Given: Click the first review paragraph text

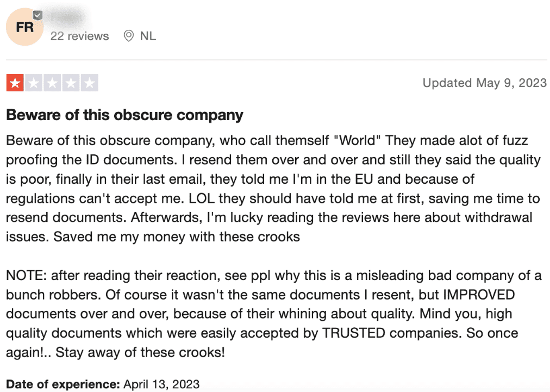Looking at the screenshot, I should [x=273, y=189].
